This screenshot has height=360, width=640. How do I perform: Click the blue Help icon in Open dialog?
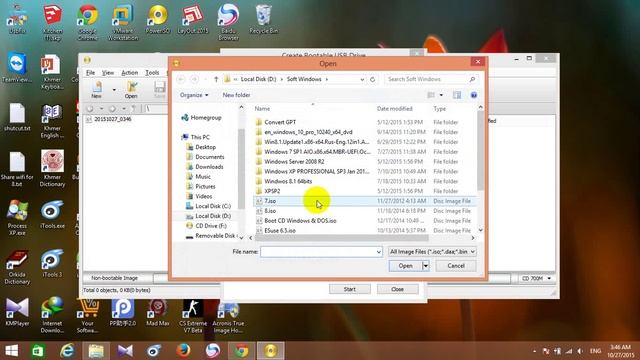[474, 95]
